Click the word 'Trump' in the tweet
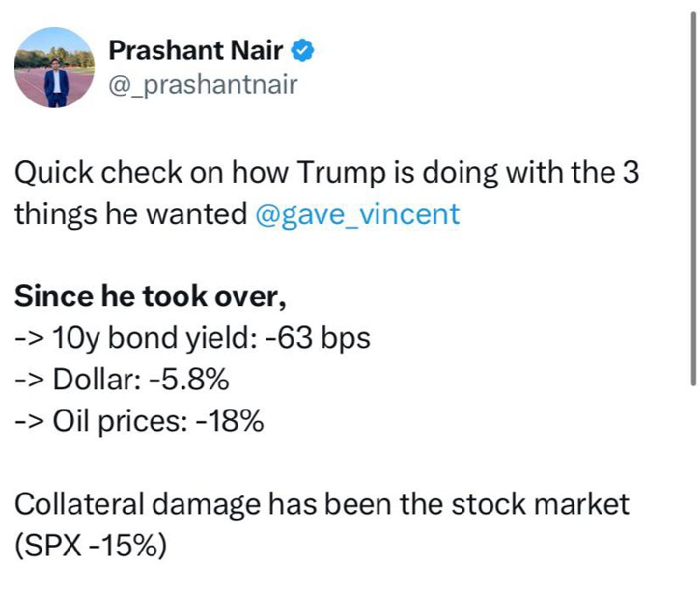 pos(340,172)
